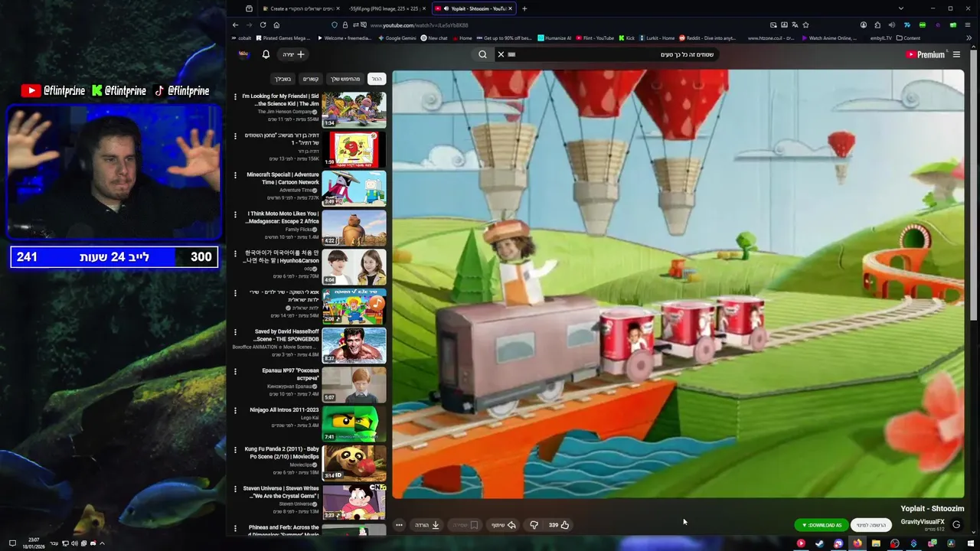Click the Yoplait video player area
The width and height of the screenshot is (980, 551).
coord(678,284)
